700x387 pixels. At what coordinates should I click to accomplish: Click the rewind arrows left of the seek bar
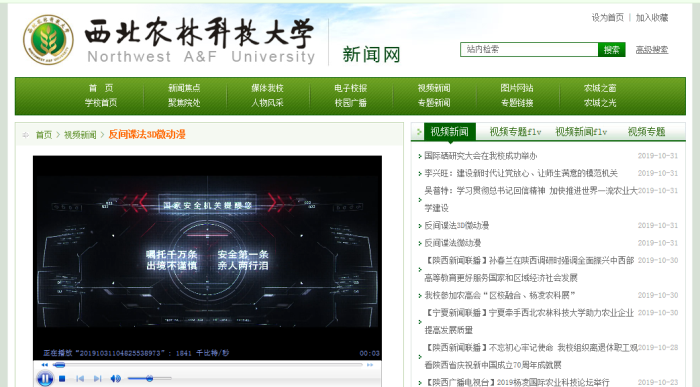45,365
